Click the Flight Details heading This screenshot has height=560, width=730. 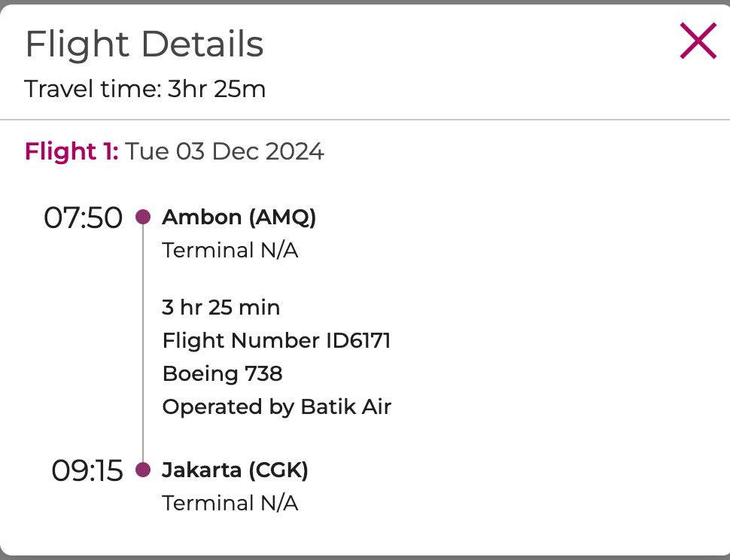(144, 44)
